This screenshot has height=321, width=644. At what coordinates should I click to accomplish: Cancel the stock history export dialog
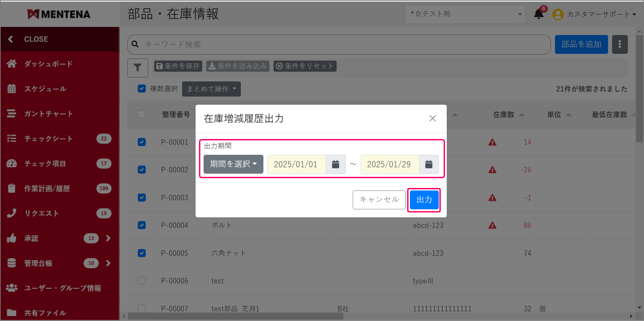379,200
